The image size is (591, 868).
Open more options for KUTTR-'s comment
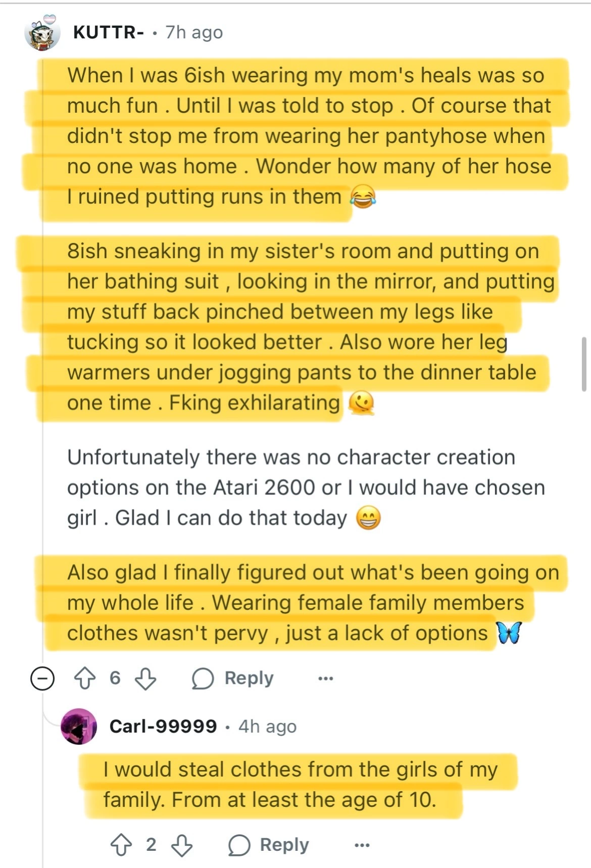325,679
